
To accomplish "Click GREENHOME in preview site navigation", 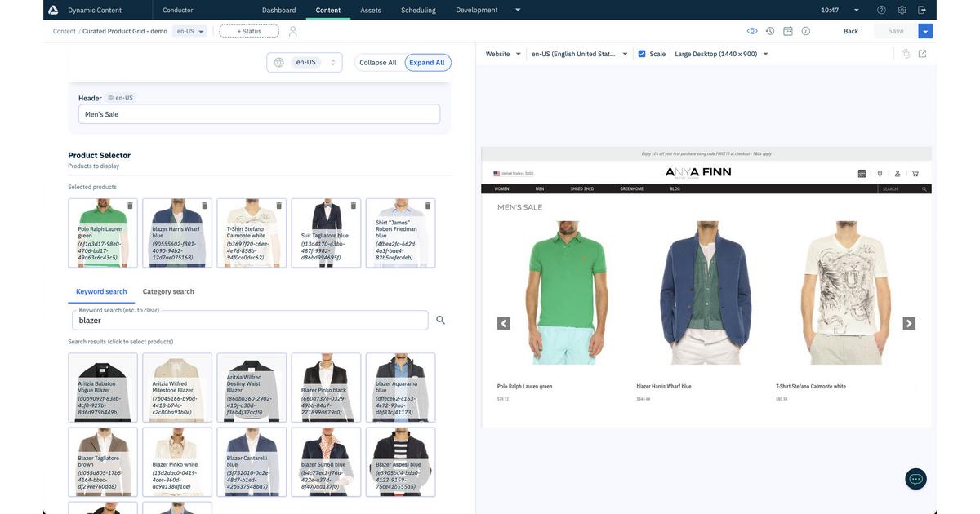I will [x=632, y=188].
